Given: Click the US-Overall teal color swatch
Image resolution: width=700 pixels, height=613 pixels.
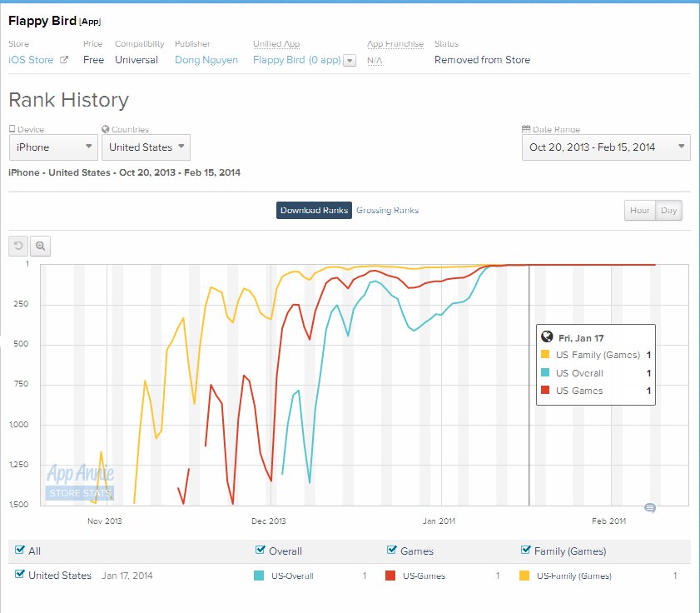Looking at the screenshot, I should [259, 576].
